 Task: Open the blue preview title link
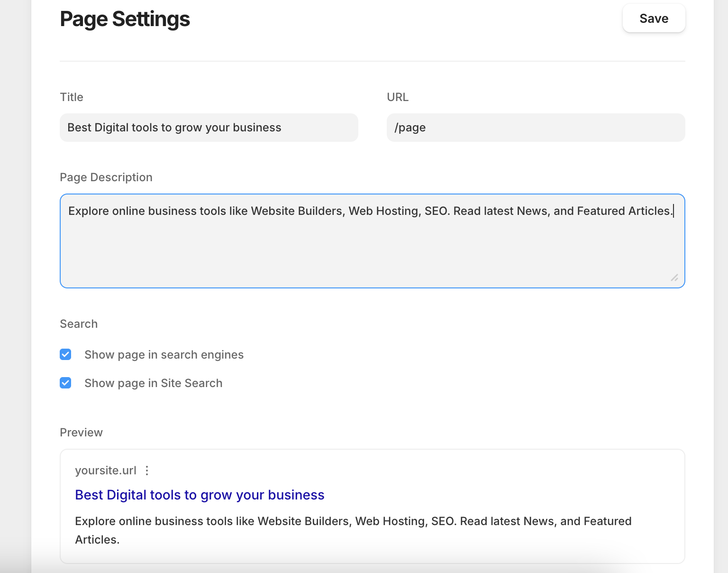coord(200,495)
